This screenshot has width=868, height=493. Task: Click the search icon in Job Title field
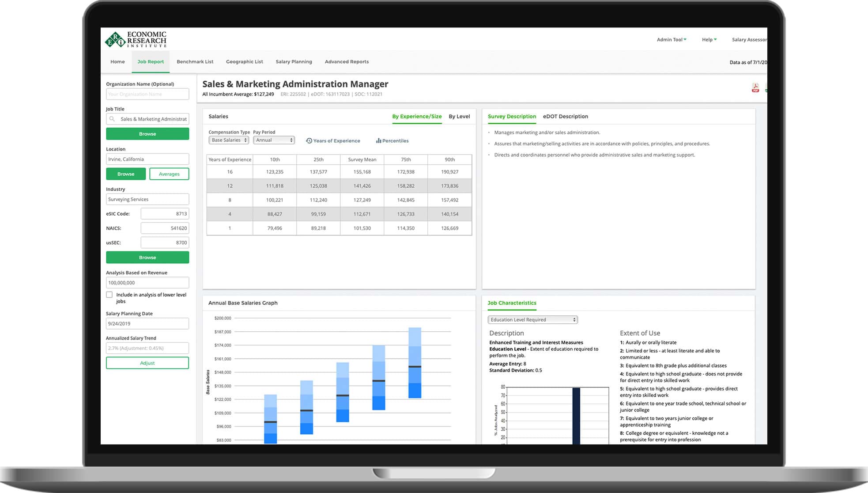click(x=112, y=118)
